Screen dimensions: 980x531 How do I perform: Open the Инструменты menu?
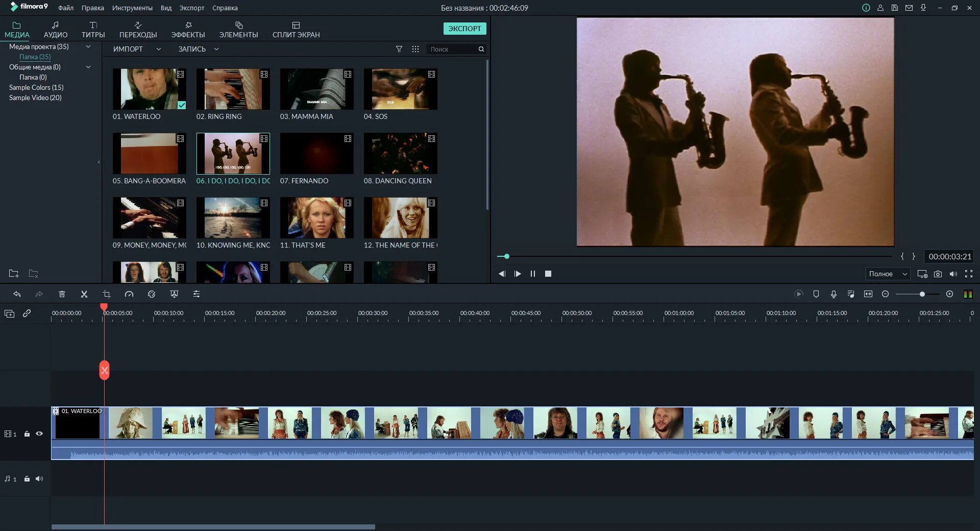coord(132,8)
